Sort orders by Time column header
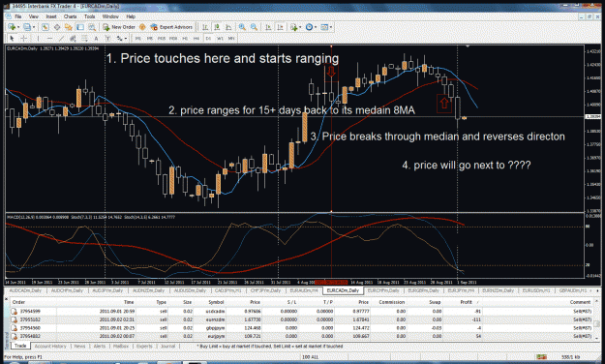Viewport: 605px width, 364px height. click(x=129, y=302)
